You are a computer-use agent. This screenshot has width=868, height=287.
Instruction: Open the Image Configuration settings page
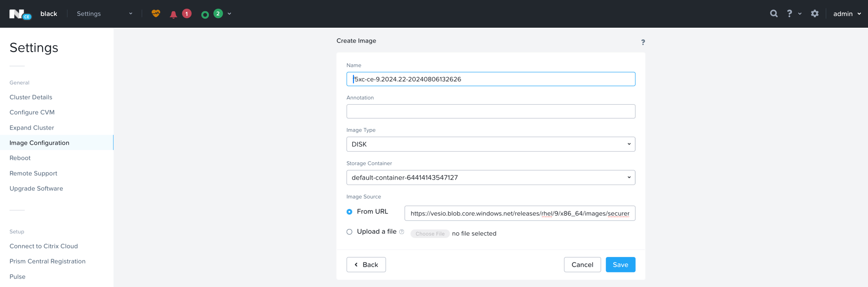39,143
